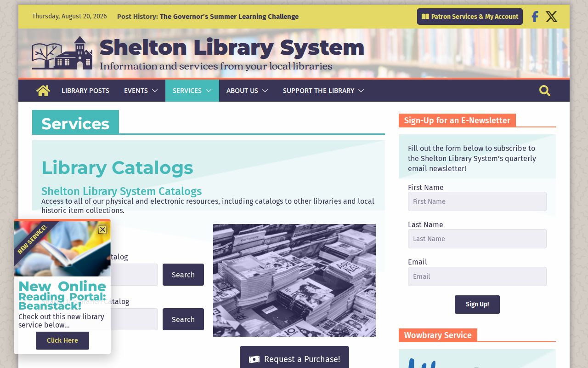Click the Shelton Library System title
The height and width of the screenshot is (368, 588).
coord(232,47)
